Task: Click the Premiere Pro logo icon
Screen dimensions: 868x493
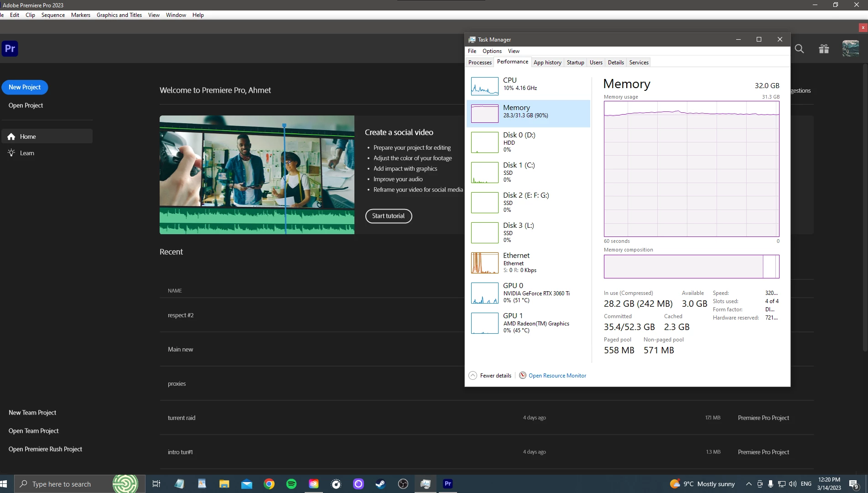Action: click(10, 48)
